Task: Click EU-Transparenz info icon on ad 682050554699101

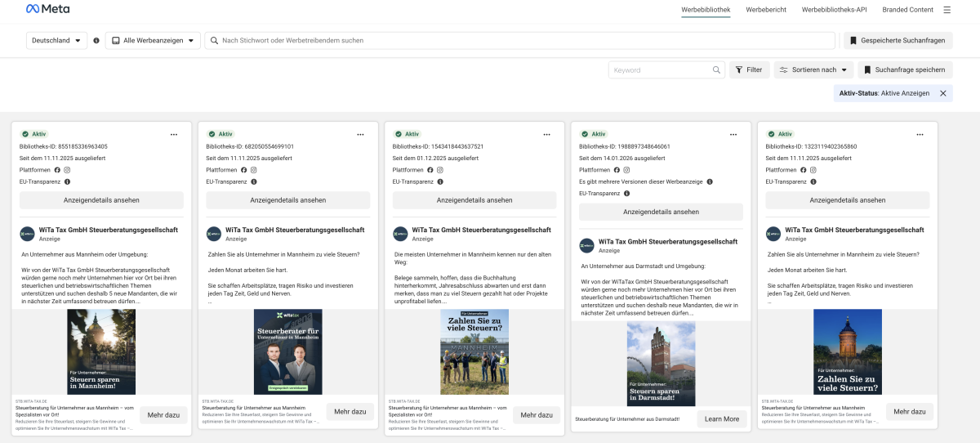Action: coord(253,181)
